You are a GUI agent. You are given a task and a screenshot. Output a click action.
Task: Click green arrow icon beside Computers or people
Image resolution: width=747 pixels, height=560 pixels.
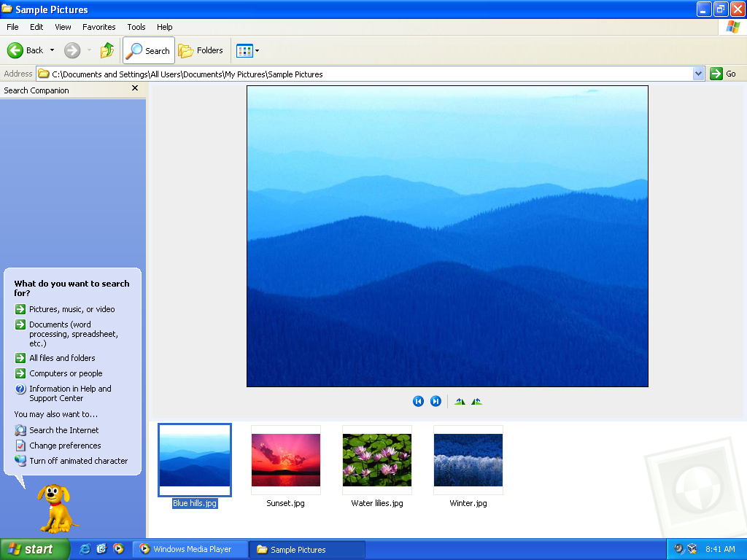click(20, 373)
